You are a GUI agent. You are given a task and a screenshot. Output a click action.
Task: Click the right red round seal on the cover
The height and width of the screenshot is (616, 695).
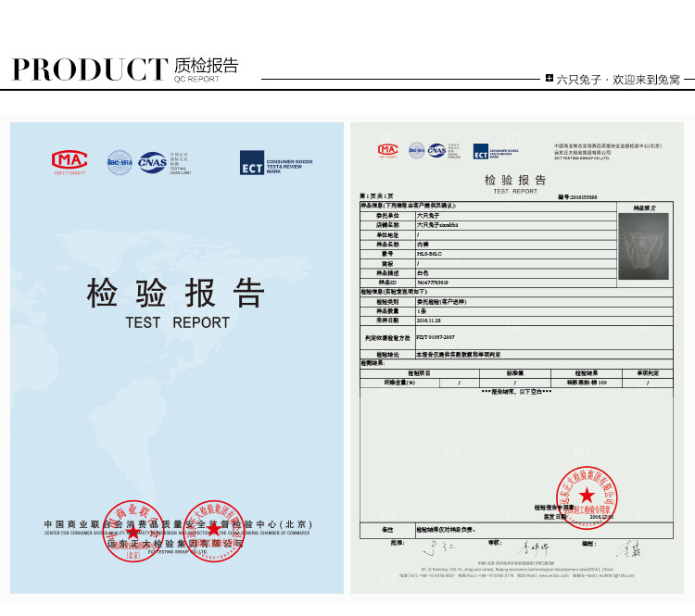pyautogui.click(x=214, y=532)
